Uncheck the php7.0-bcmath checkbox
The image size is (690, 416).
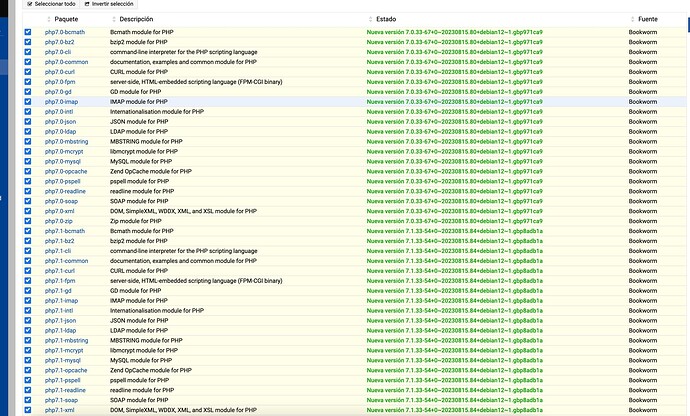28,32
